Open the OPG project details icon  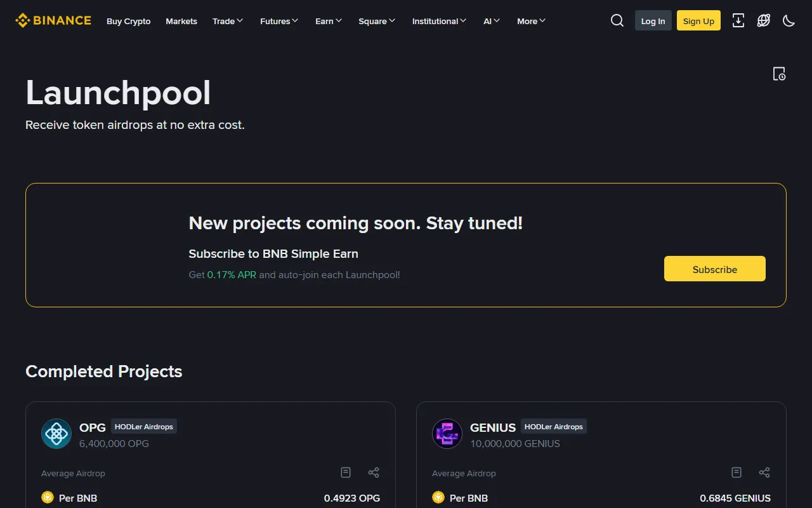[x=346, y=472]
